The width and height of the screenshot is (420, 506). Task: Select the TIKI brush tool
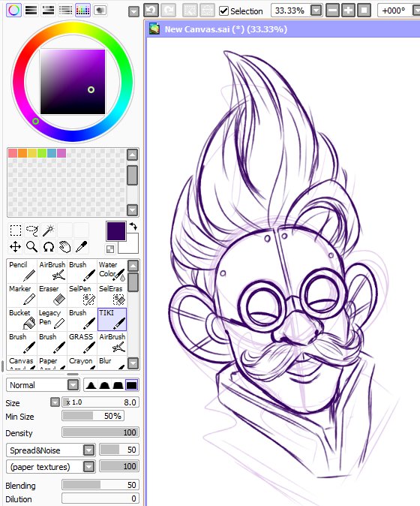(112, 319)
